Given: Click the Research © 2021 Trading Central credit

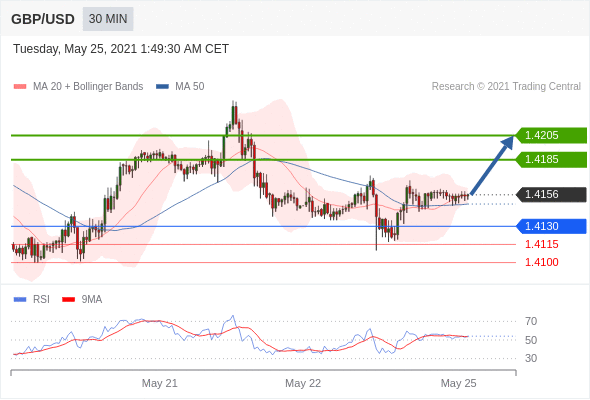Looking at the screenshot, I should pyautogui.click(x=506, y=87).
